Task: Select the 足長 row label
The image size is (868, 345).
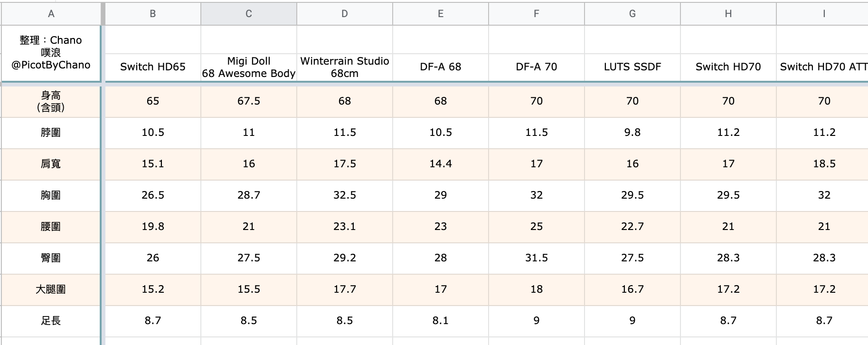Action: click(51, 321)
